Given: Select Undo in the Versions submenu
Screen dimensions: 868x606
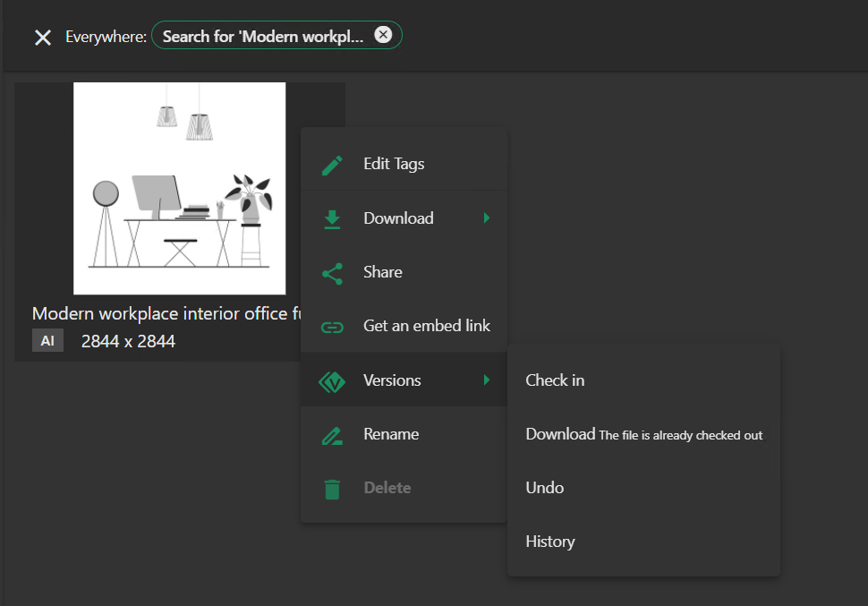Looking at the screenshot, I should [544, 488].
